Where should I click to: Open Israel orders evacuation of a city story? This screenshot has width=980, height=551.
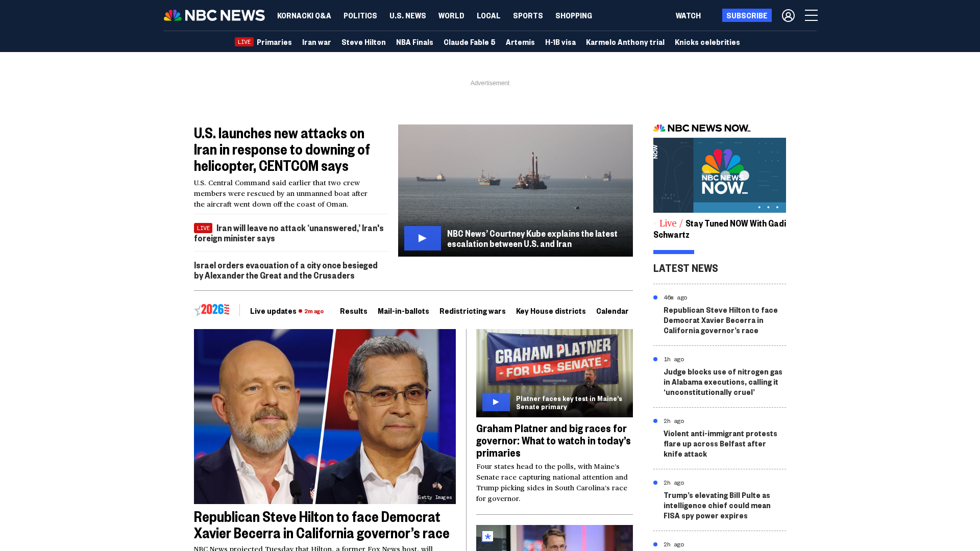[x=286, y=270]
